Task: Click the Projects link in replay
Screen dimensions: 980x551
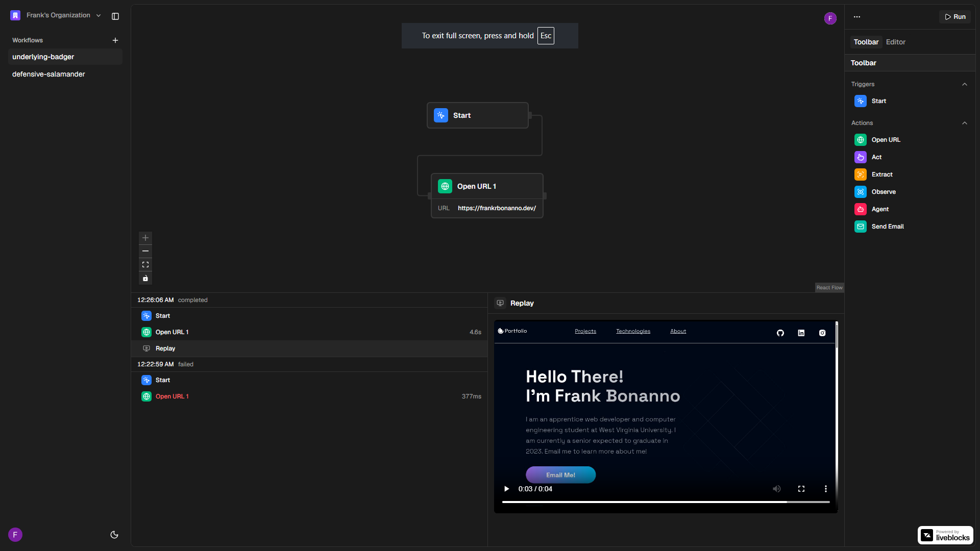Action: [x=585, y=331]
